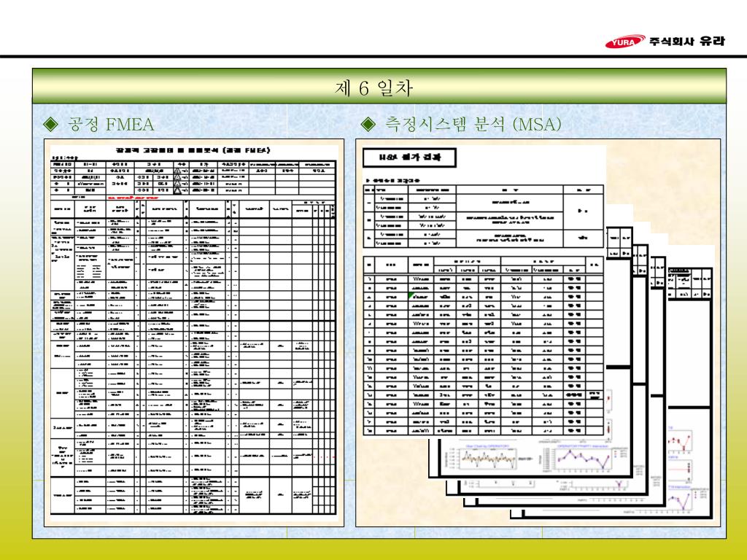This screenshot has width=747, height=560.
Task: Click the red text line in FMEA sheet
Action: click(x=133, y=197)
